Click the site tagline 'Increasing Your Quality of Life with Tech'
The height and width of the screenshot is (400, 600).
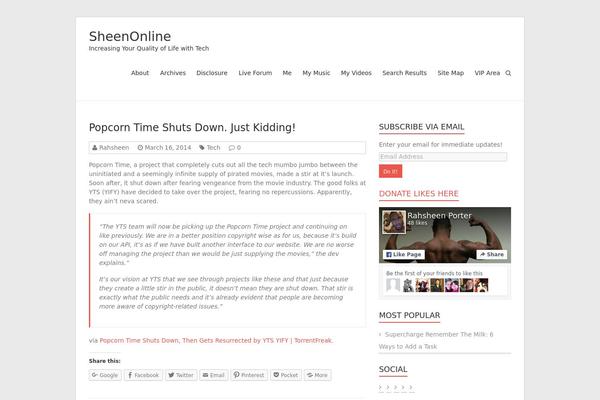(x=149, y=49)
